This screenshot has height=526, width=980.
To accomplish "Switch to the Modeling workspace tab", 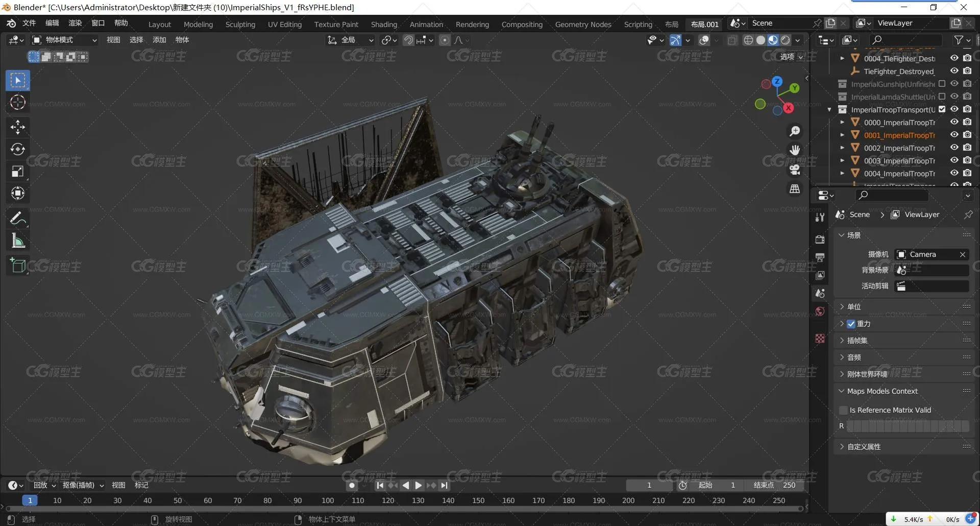I will click(x=198, y=24).
